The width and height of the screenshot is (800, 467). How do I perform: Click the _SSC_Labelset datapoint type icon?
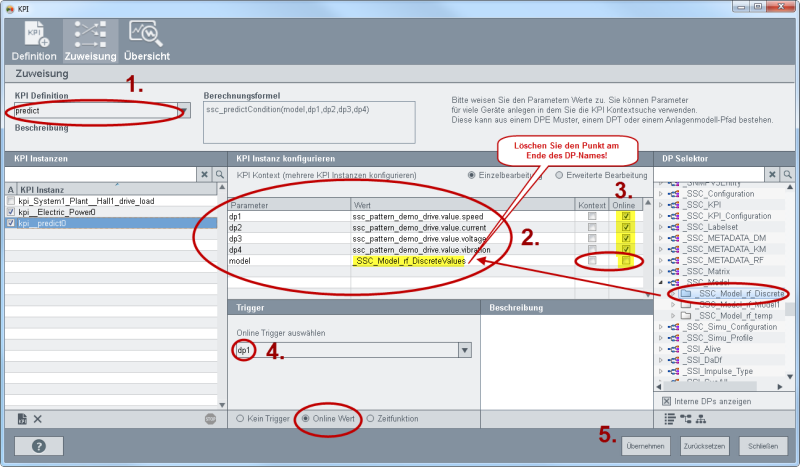coord(673,227)
